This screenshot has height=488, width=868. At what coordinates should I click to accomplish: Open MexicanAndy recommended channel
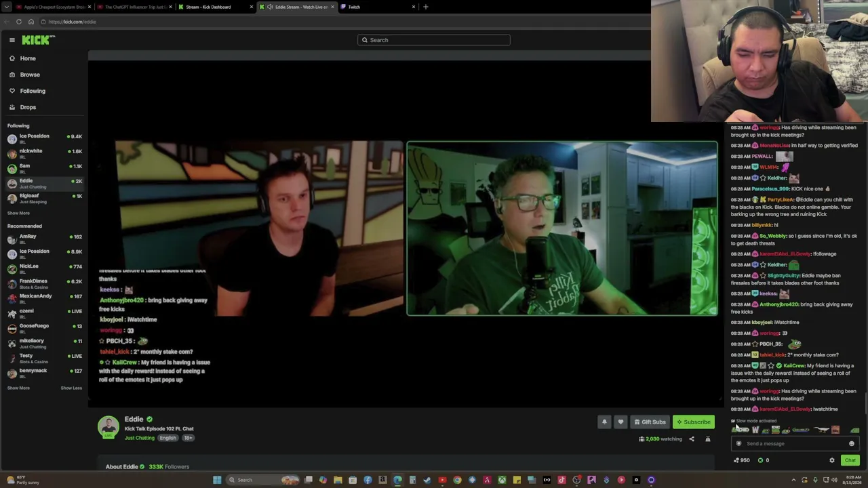tap(44, 298)
